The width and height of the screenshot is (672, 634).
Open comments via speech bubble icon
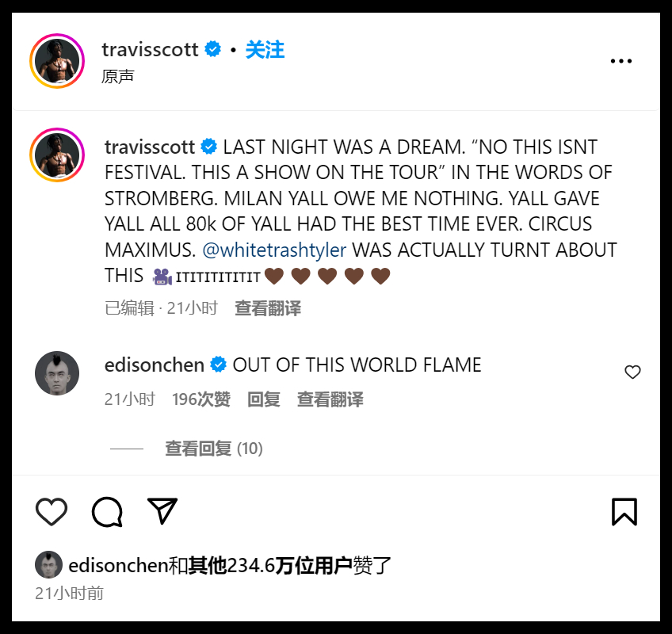click(x=107, y=511)
